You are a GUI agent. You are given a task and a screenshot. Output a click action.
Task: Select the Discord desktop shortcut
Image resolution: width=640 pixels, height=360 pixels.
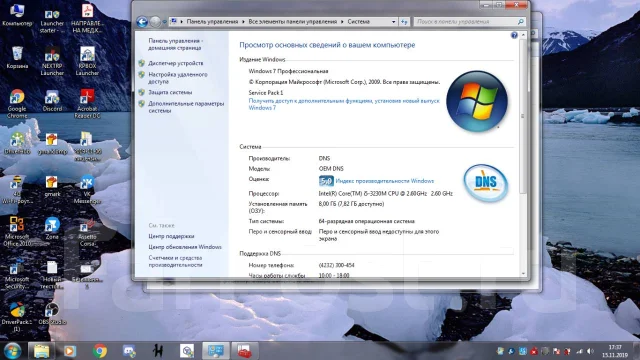pyautogui.click(x=52, y=100)
